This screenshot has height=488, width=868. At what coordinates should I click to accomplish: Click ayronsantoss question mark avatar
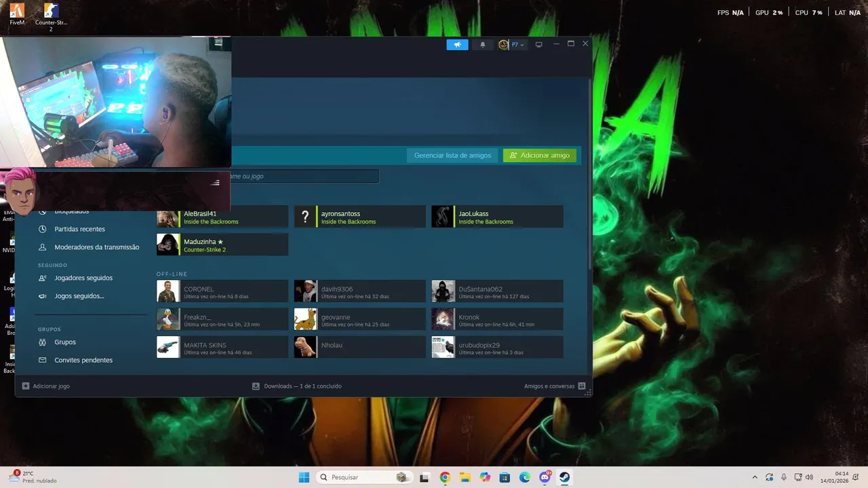tap(305, 217)
